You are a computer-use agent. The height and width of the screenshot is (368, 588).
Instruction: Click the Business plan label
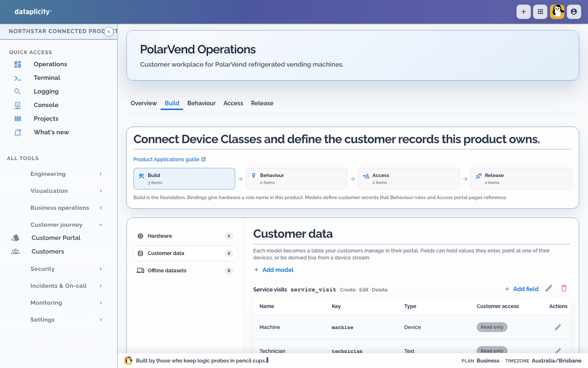(x=488, y=361)
